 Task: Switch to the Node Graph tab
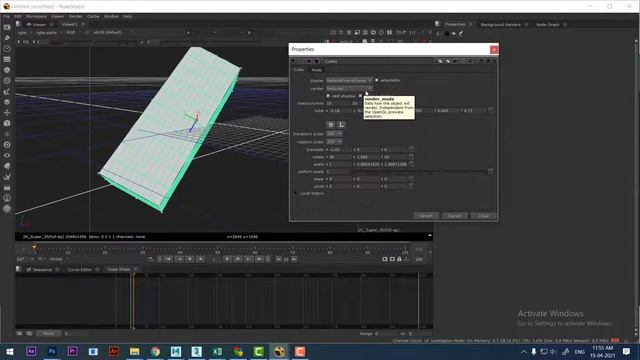pos(547,24)
